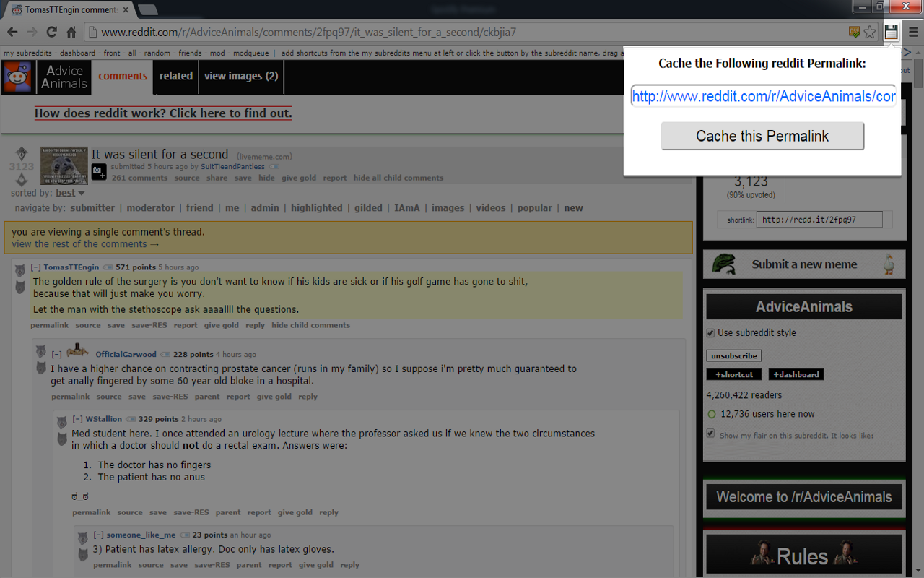Click the redd.it shortlink field
Image resolution: width=924 pixels, height=578 pixels.
pos(819,220)
